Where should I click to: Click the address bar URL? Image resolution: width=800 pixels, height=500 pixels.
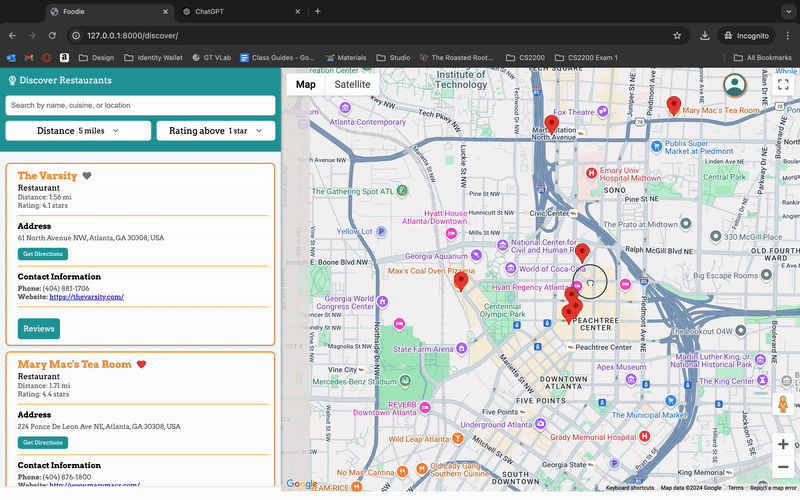click(x=133, y=36)
